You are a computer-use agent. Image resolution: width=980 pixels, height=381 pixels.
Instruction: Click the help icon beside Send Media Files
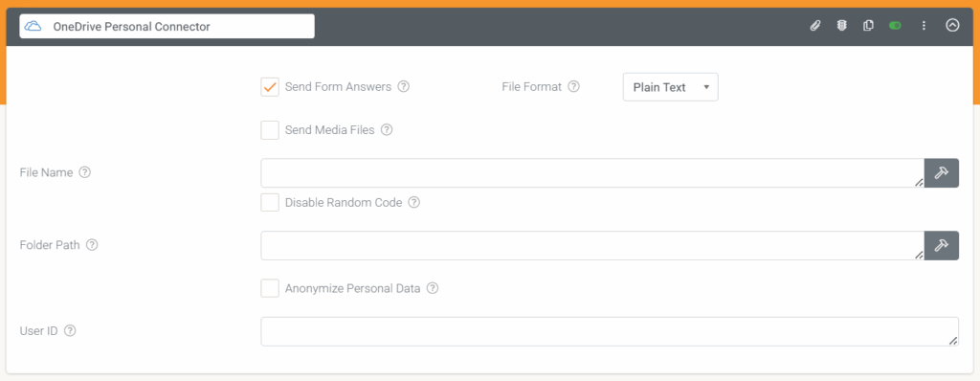pyautogui.click(x=387, y=130)
